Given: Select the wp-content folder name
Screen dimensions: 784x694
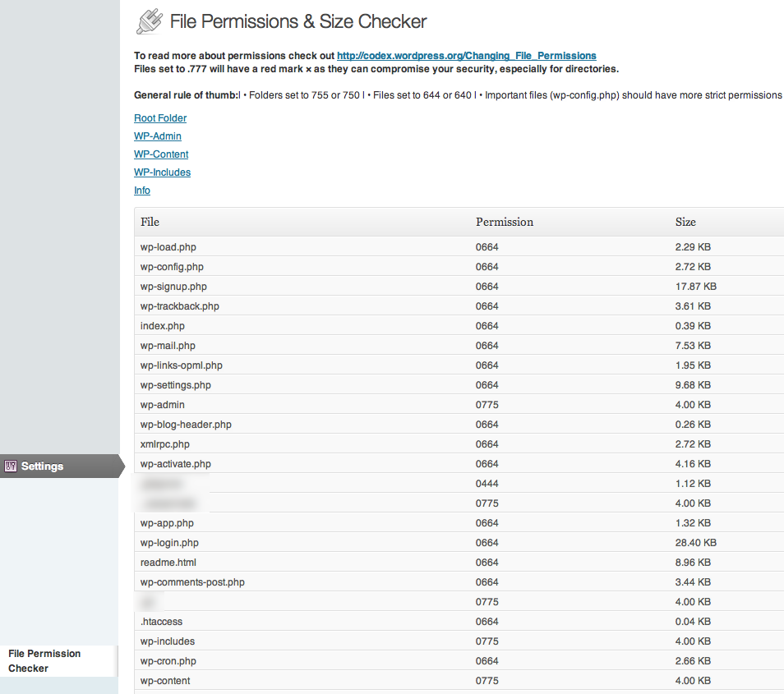Looking at the screenshot, I should (x=165, y=681).
